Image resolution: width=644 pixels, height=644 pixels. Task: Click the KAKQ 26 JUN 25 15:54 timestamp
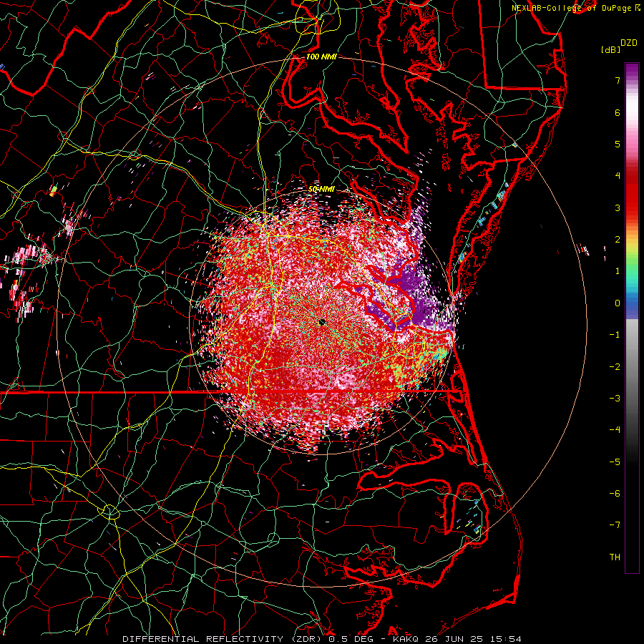click(457, 639)
